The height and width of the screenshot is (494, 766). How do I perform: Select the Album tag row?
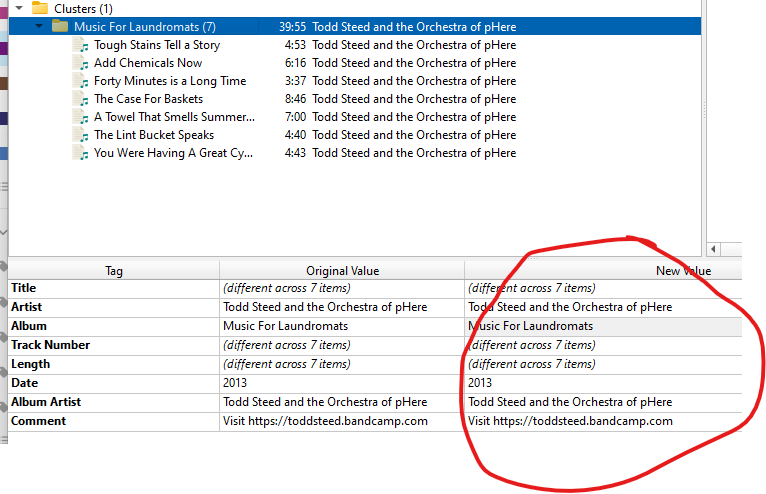tap(375, 326)
